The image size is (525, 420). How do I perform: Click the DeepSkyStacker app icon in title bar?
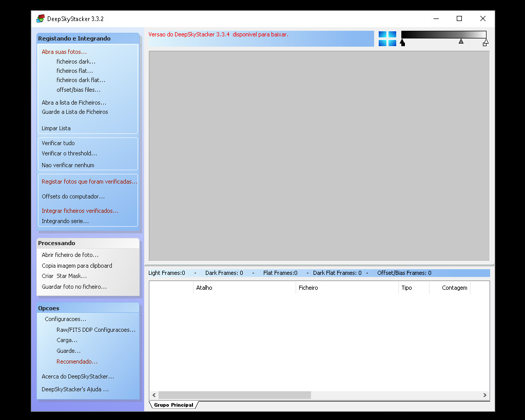point(41,19)
